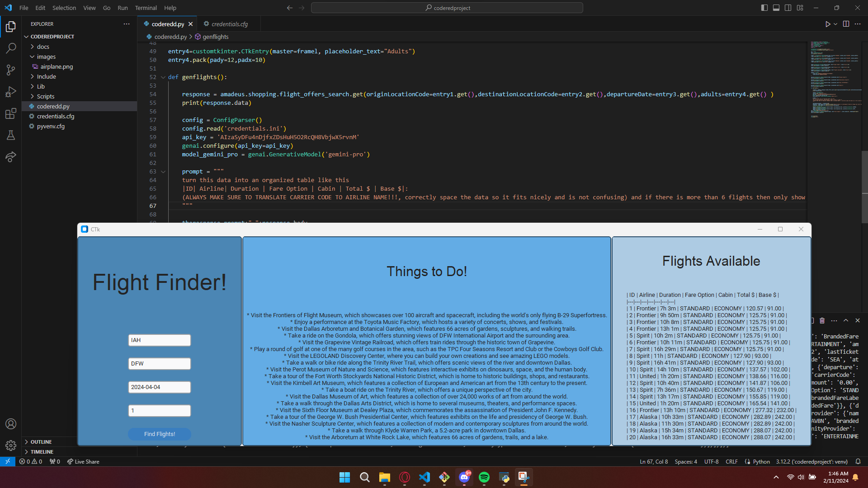Open Source Control view
The image size is (868, 488).
[x=11, y=70]
